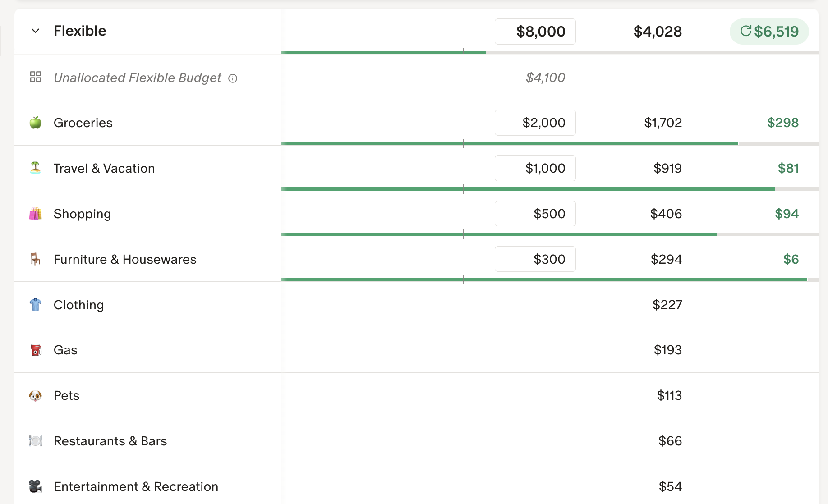
Task: Click the chair Furniture icon
Action: tap(36, 259)
